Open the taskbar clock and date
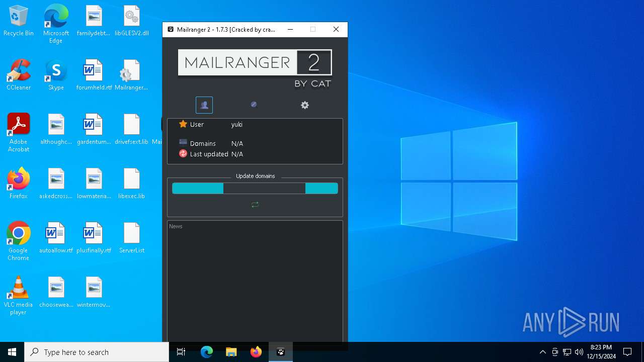644x362 pixels. coord(601,352)
